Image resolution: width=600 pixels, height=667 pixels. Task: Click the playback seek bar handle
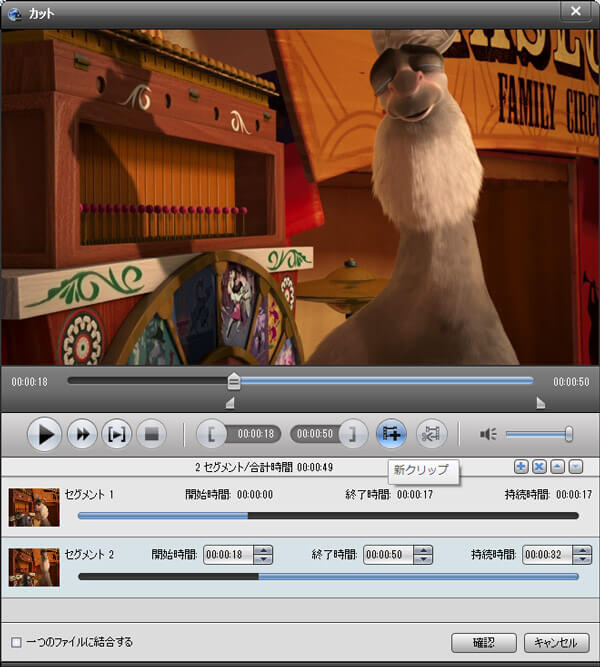(x=234, y=381)
